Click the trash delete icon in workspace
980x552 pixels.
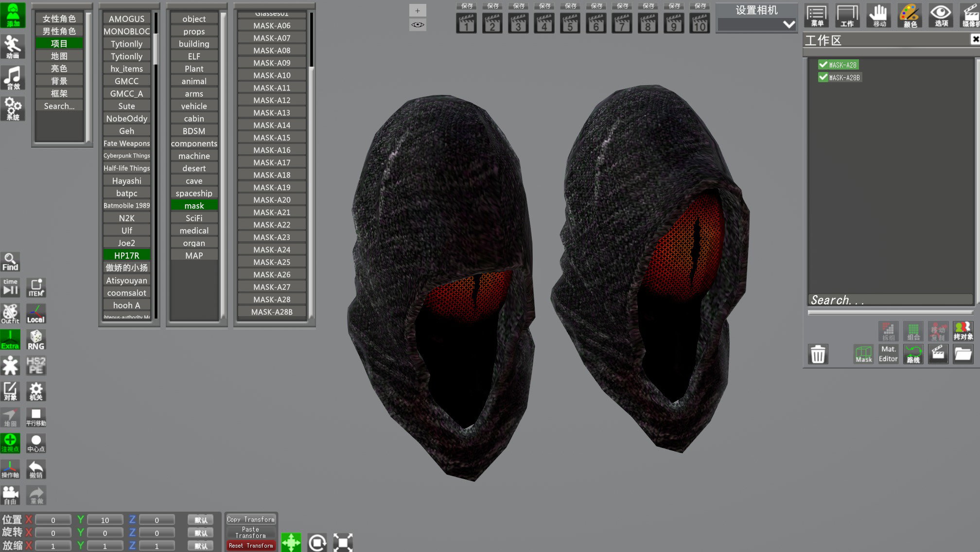pyautogui.click(x=818, y=354)
